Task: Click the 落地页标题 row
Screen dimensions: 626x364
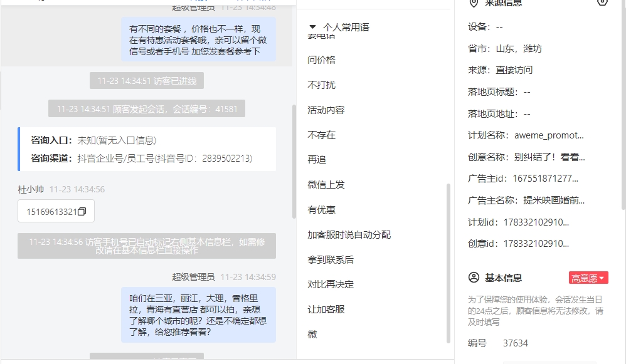Action: (499, 92)
